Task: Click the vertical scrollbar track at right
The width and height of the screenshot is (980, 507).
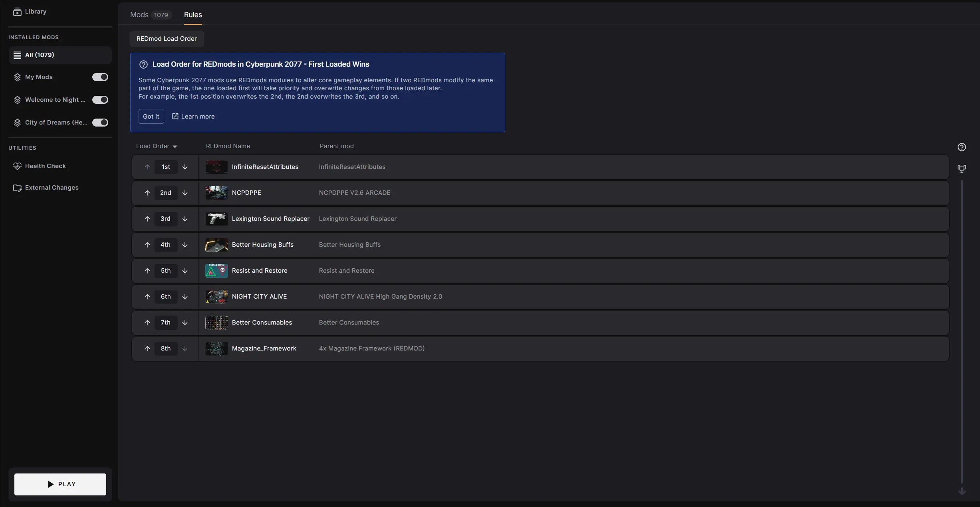Action: [x=962, y=331]
